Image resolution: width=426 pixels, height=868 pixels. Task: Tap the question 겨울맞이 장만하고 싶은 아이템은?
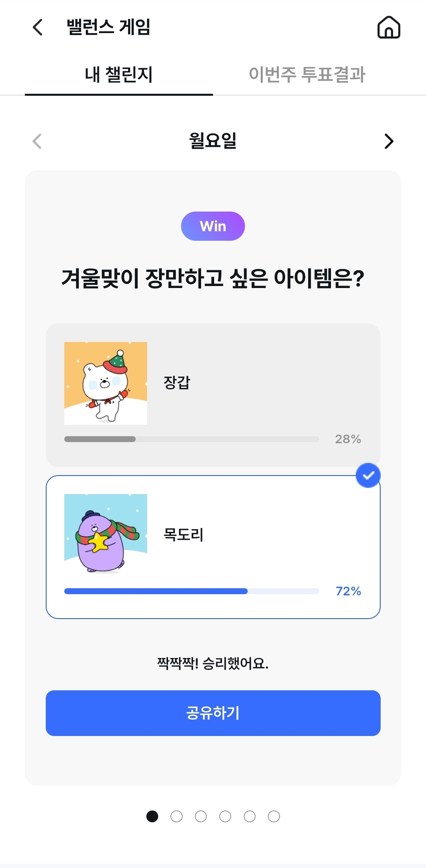coord(213,279)
